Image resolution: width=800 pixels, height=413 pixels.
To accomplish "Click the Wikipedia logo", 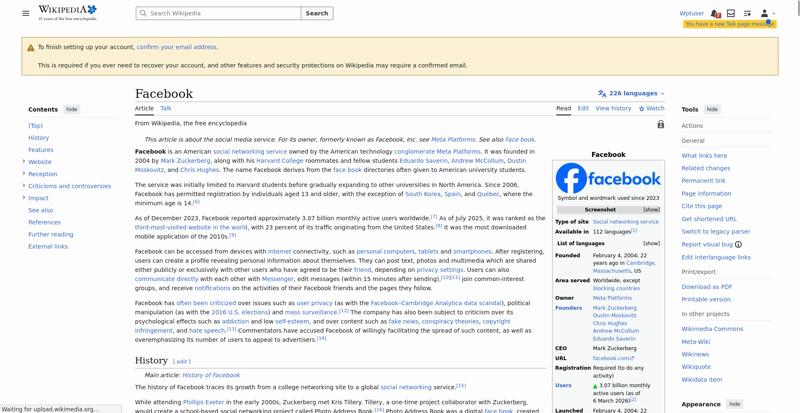I will tap(67, 13).
